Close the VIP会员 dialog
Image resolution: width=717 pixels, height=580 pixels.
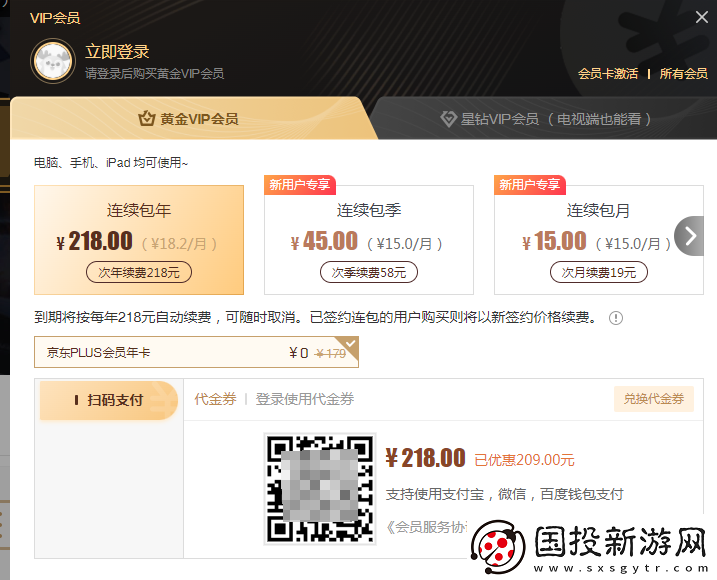tap(701, 17)
